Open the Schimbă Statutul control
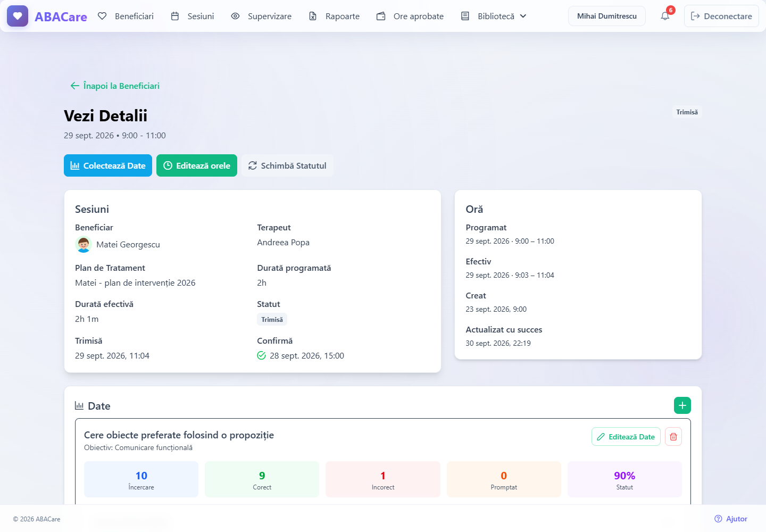This screenshot has width=766, height=532. tap(287, 165)
